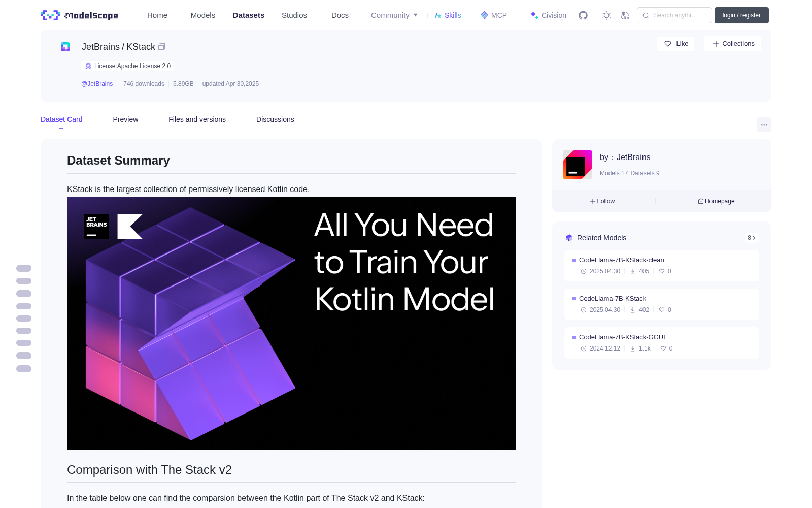Click the login / register button

click(x=741, y=15)
